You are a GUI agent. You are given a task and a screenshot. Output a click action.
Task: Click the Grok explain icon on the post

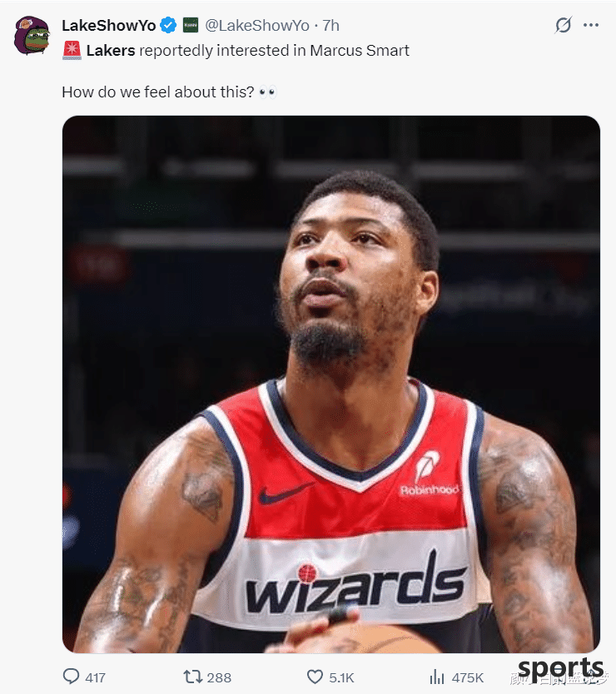click(x=564, y=25)
